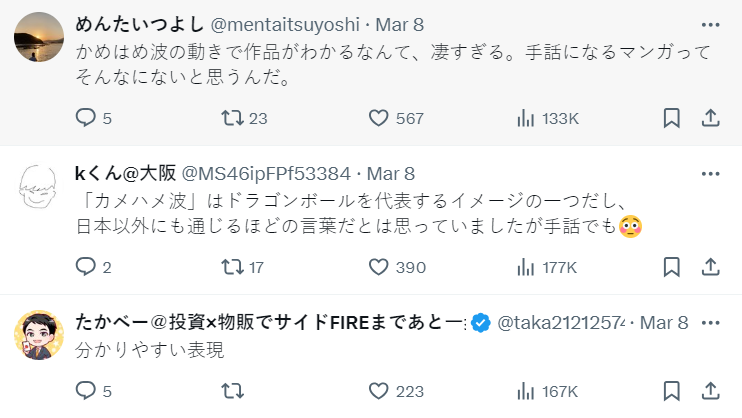Image resolution: width=742 pixels, height=418 pixels.
Task: Share たかベー's tweet with 167K views
Action: coord(711,391)
